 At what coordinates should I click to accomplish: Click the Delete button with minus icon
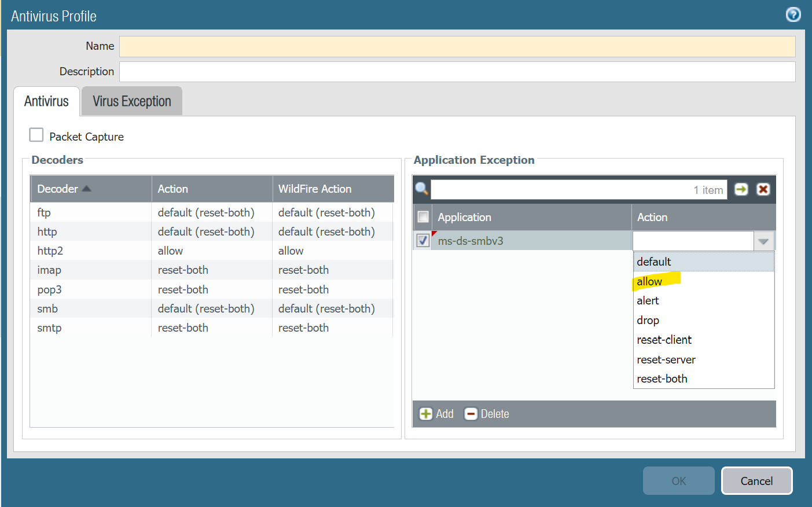click(x=487, y=414)
